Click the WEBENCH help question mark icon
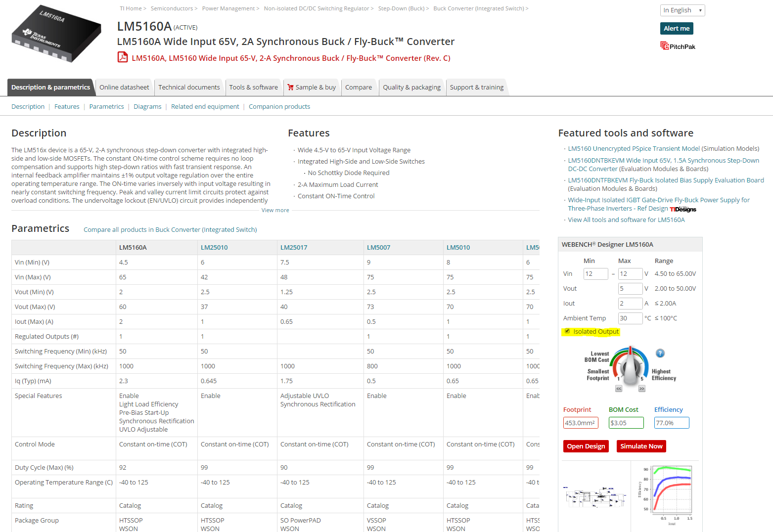This screenshot has height=532, width=773. coord(660,353)
